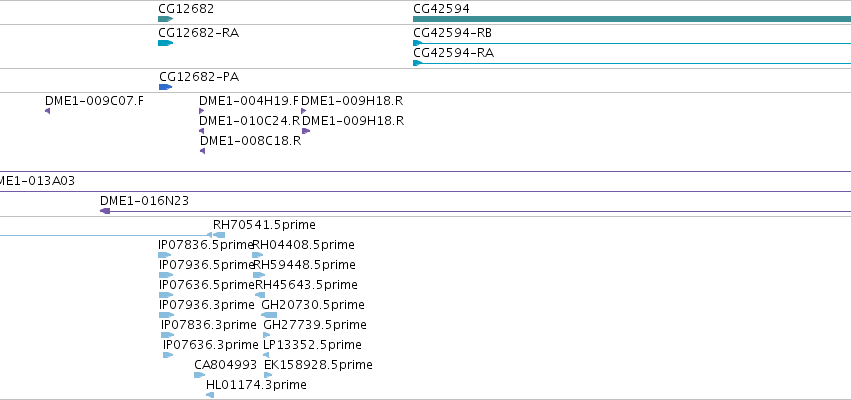
Task: Click the teal CG42594 gene bar
Action: coord(632,19)
